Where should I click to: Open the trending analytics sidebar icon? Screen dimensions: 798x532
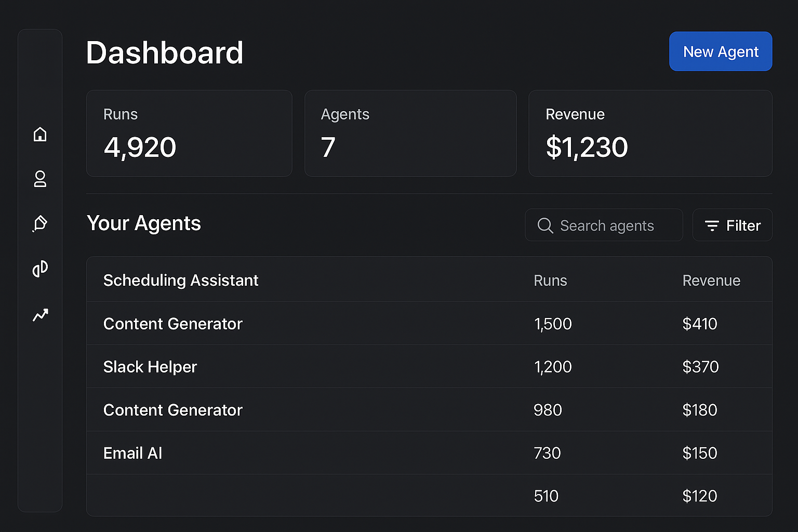pos(40,315)
